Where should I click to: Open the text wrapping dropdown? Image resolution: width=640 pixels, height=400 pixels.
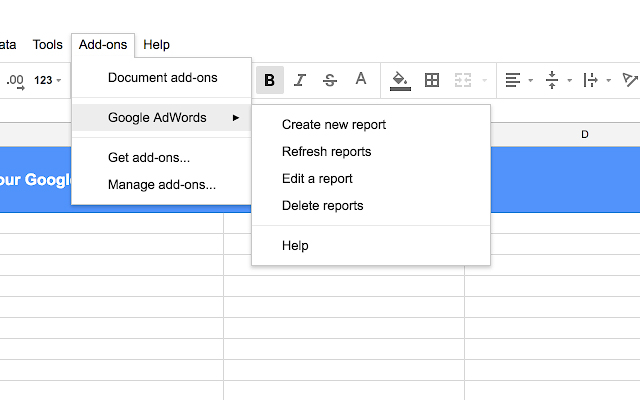coord(594,80)
